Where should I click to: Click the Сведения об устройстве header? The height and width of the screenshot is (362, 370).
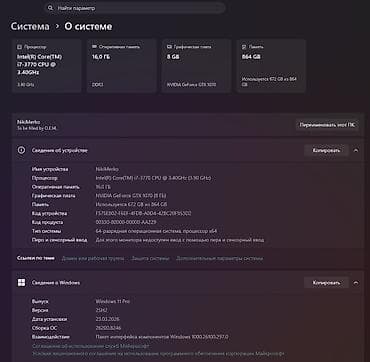188,150
